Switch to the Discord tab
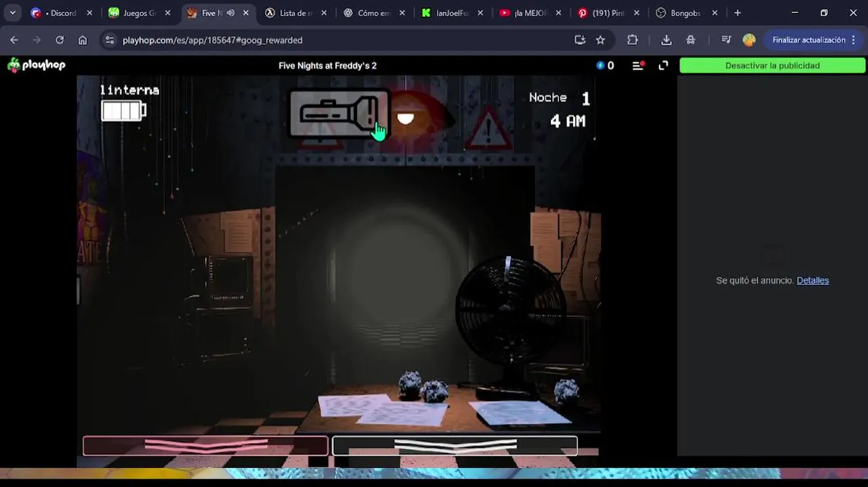Viewport: 868px width, 487px height. click(61, 13)
